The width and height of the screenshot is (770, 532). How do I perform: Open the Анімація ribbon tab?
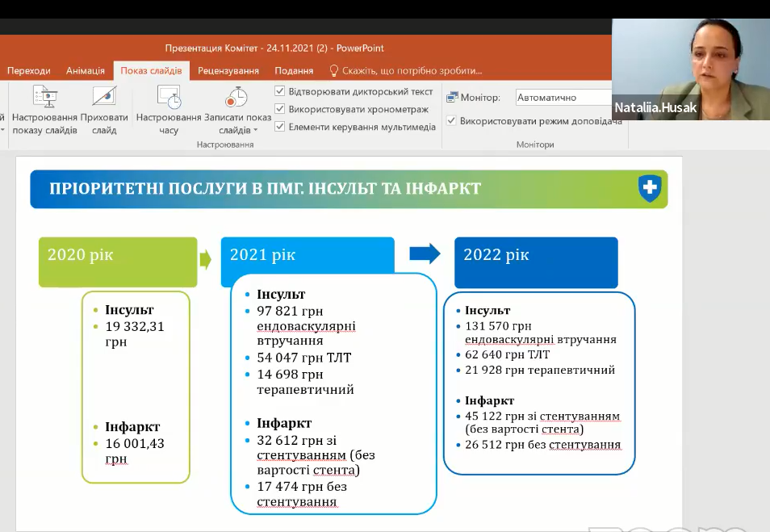(x=85, y=71)
